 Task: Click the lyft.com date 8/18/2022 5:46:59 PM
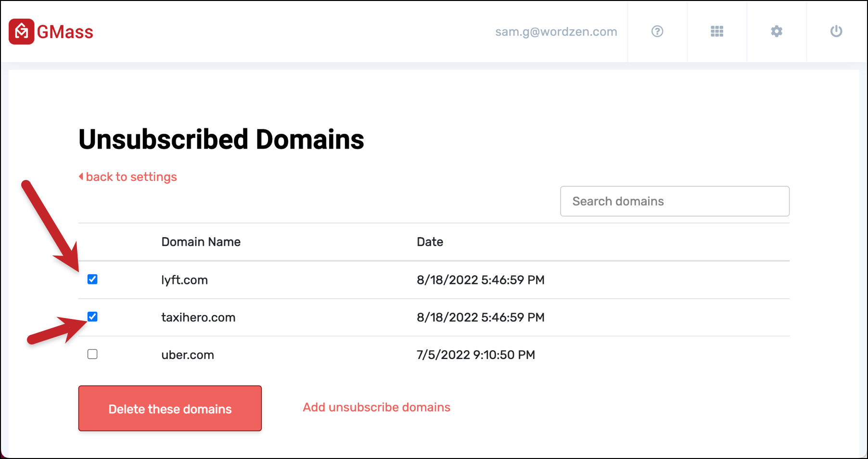pyautogui.click(x=481, y=280)
